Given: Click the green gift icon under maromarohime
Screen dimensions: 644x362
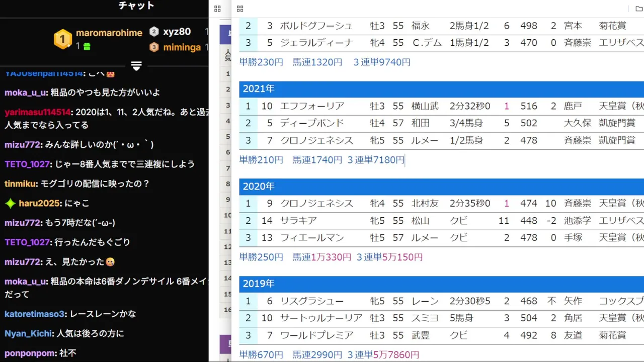Looking at the screenshot, I should click(87, 46).
